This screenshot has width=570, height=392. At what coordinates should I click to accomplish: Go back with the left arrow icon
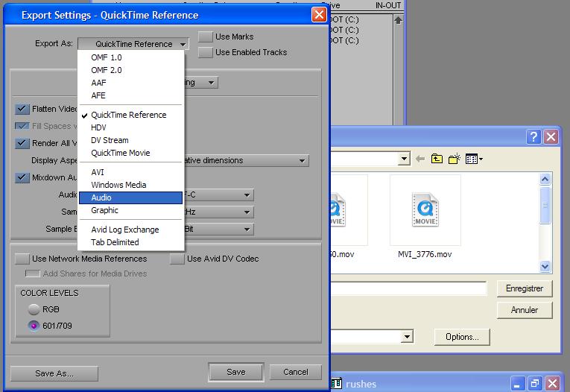[420, 159]
